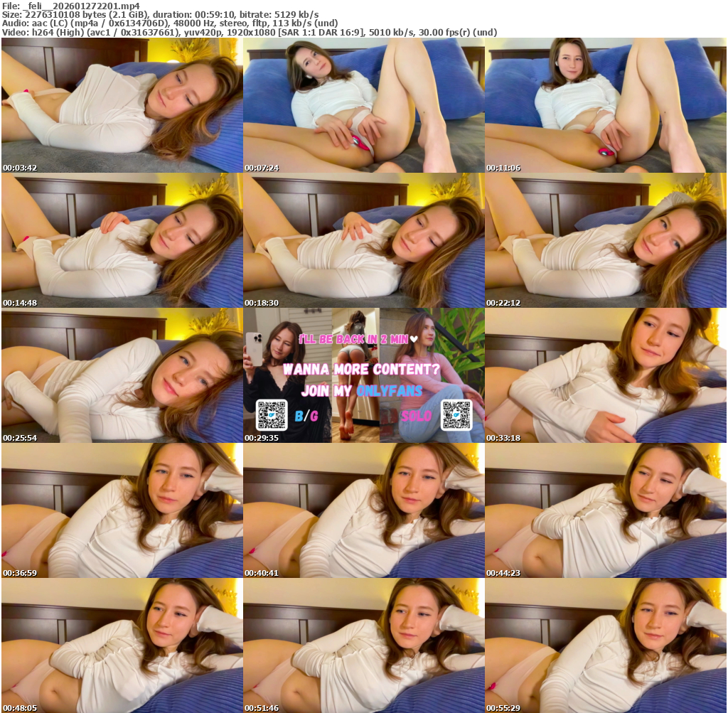Click the 00:51:46 timestamp label
Viewport: 728px width, 713px height.
[x=260, y=708]
